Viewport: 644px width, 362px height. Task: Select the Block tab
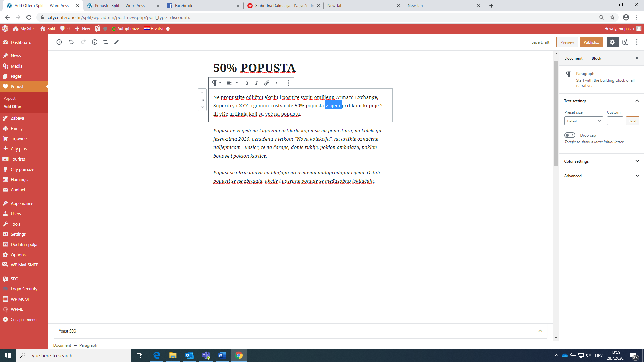[x=596, y=58]
